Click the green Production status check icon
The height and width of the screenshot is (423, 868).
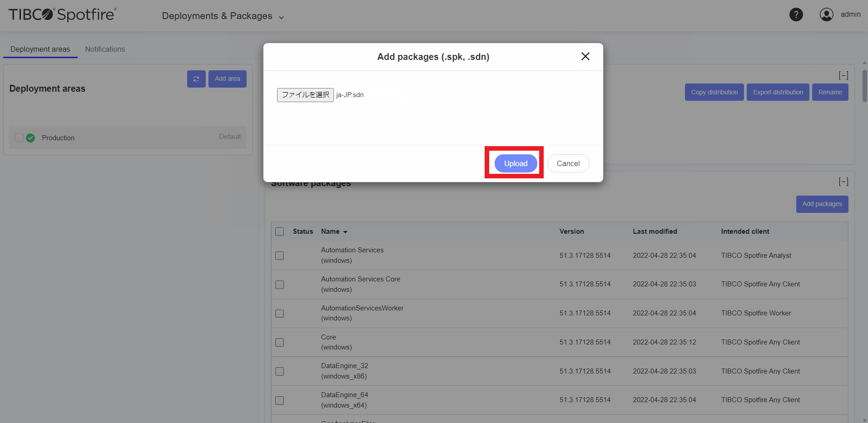click(30, 138)
